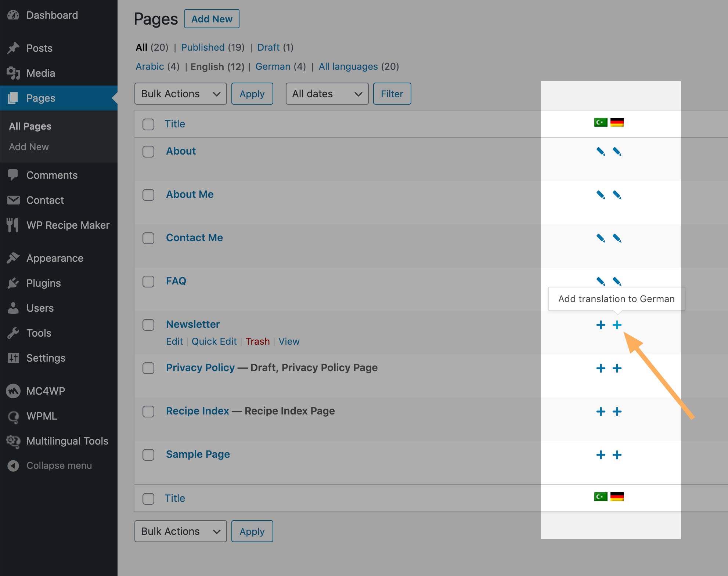728x576 pixels.
Task: Open the All dates filter dropdown
Action: click(x=326, y=94)
